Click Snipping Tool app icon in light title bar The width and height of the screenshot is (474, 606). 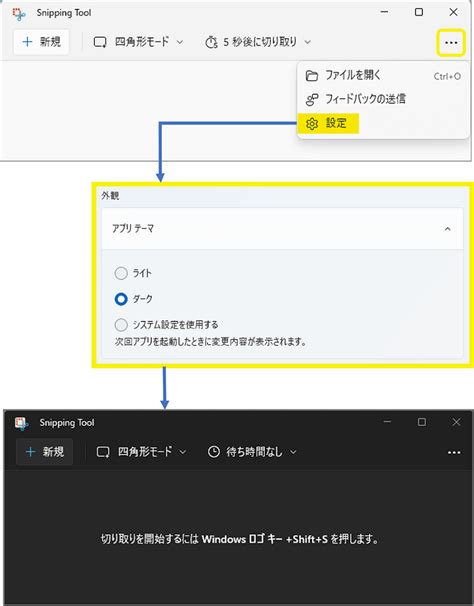click(19, 14)
